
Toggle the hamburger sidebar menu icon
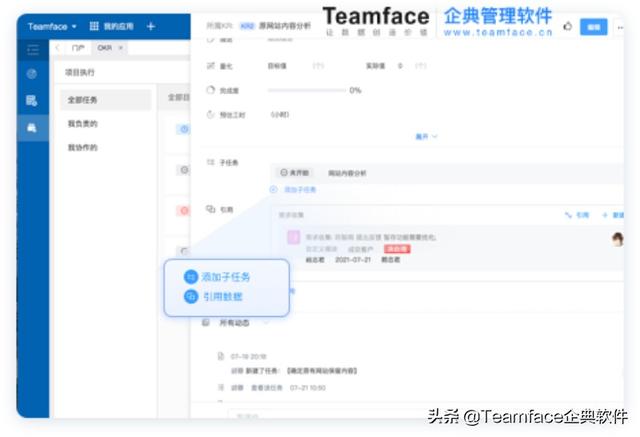(x=33, y=49)
